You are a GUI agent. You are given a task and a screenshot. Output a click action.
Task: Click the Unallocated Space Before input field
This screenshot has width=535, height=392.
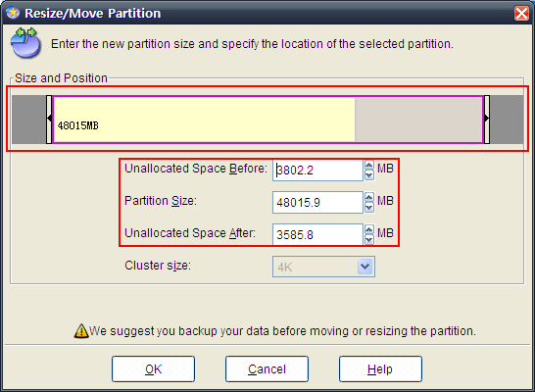point(317,171)
